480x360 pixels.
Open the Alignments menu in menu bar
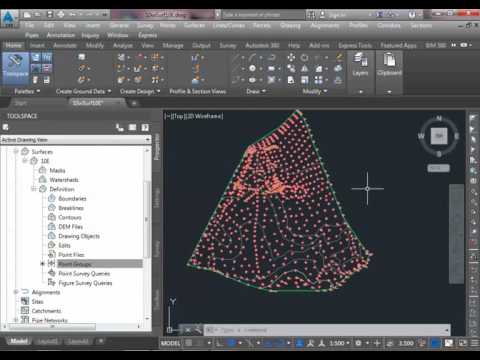(324, 25)
